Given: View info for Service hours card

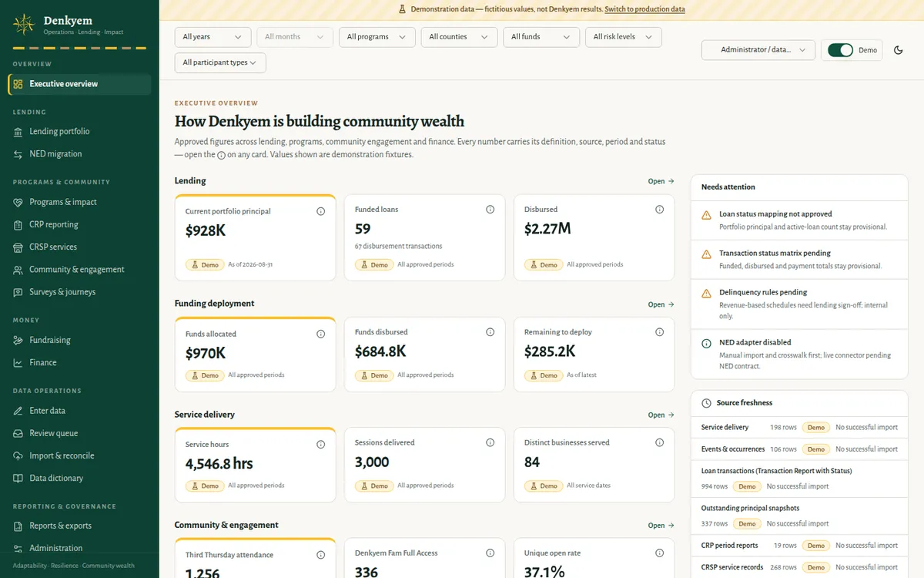Looking at the screenshot, I should [321, 445].
